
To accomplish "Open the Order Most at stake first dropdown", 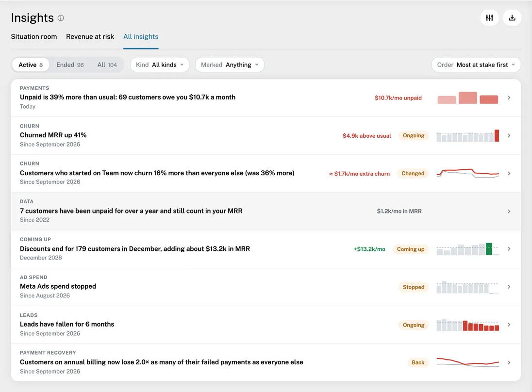I will pos(476,65).
